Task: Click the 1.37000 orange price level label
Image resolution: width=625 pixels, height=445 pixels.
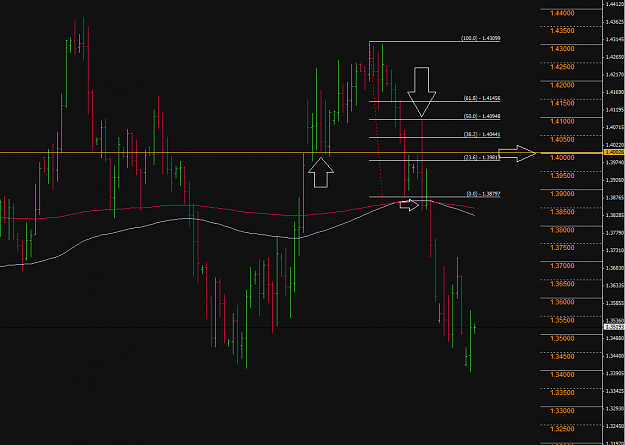Action: [x=562, y=266]
